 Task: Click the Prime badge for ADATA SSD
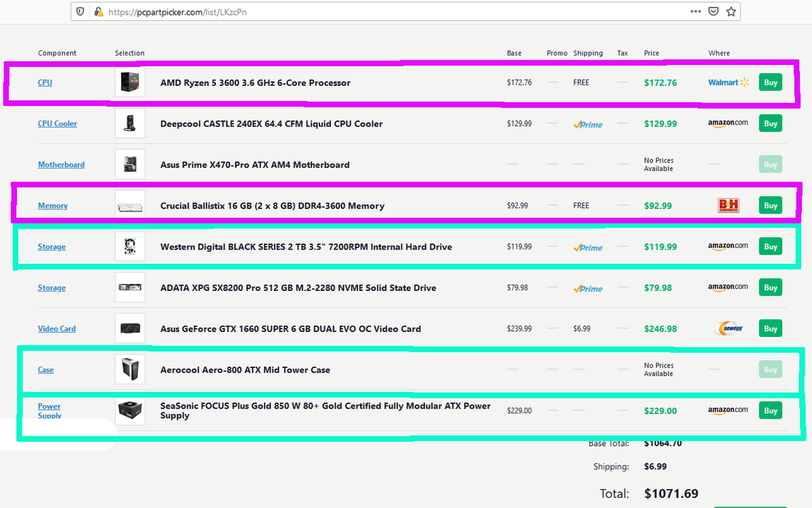point(588,289)
